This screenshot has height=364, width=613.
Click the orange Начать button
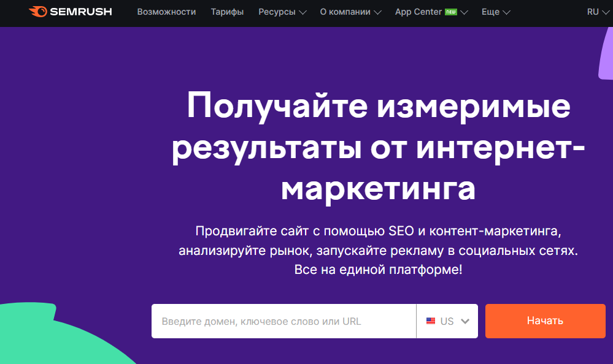pyautogui.click(x=545, y=321)
